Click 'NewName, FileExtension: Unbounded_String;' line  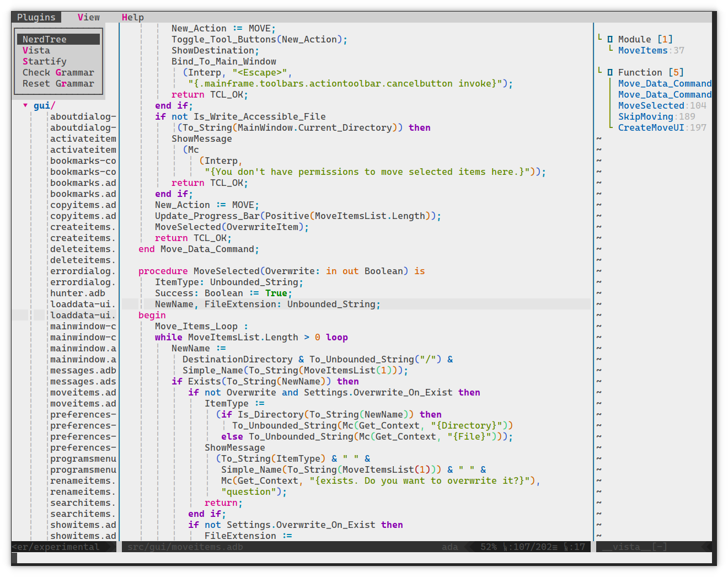pos(268,304)
